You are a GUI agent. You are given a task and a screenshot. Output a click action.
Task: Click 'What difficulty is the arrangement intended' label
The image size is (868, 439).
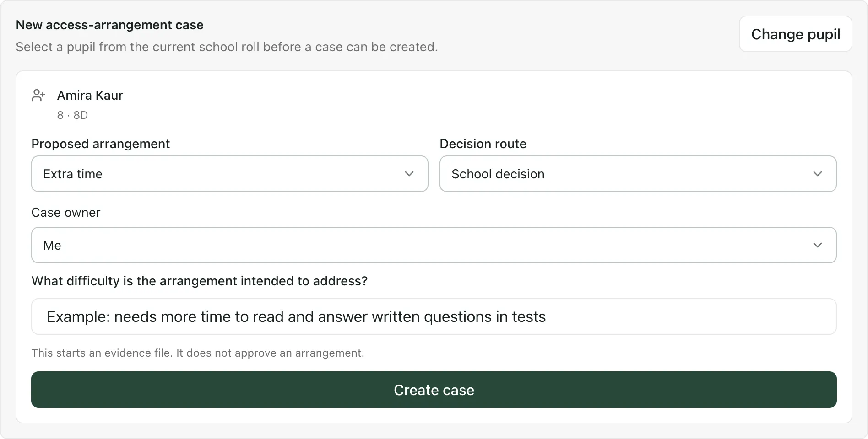(x=200, y=281)
